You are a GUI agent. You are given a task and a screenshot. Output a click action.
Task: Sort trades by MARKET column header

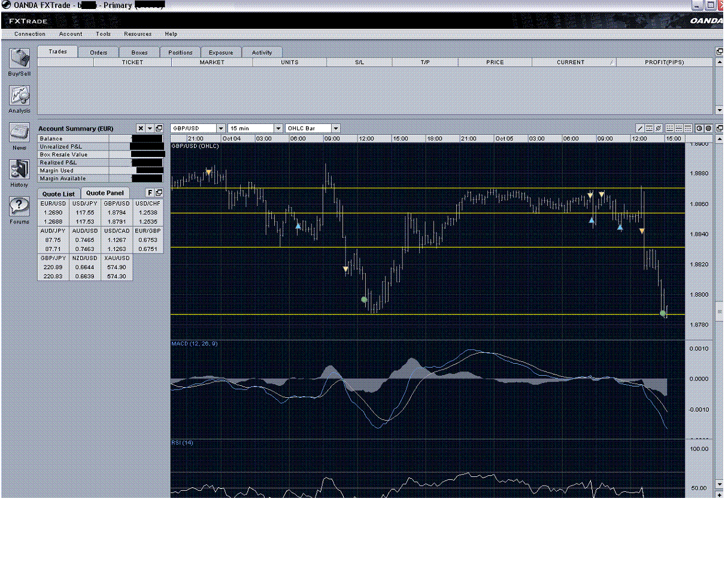pyautogui.click(x=212, y=62)
